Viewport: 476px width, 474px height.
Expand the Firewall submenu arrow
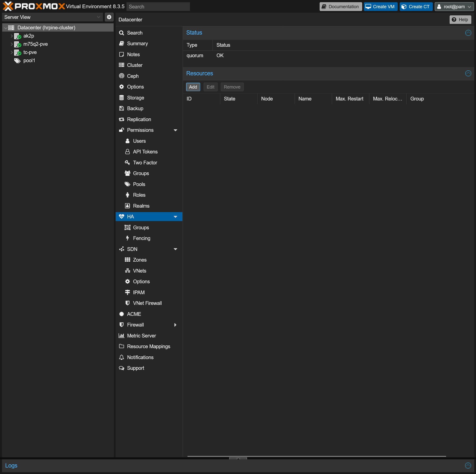(175, 325)
